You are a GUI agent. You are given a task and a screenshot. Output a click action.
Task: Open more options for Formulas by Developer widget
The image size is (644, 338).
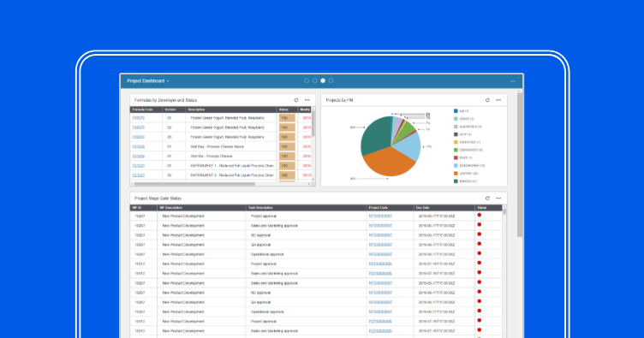click(307, 100)
